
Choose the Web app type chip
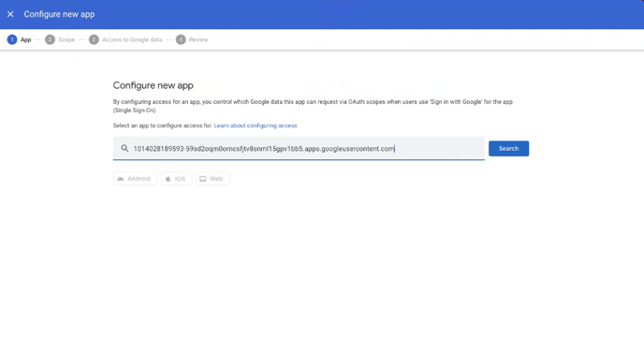[212, 179]
